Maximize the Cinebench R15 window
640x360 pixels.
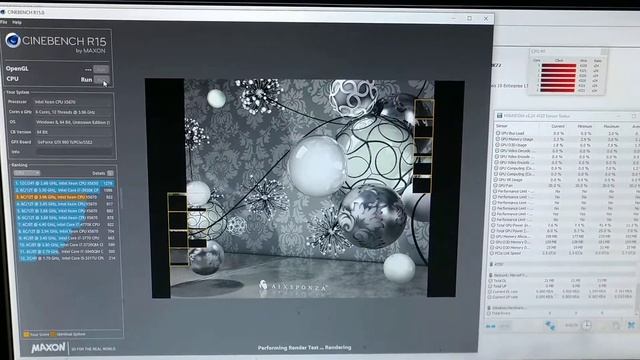point(469,18)
